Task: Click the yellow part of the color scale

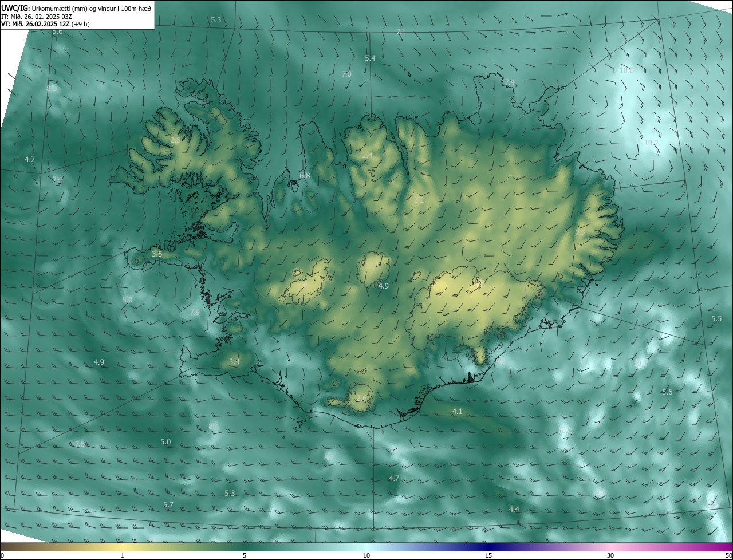Action: (123, 547)
